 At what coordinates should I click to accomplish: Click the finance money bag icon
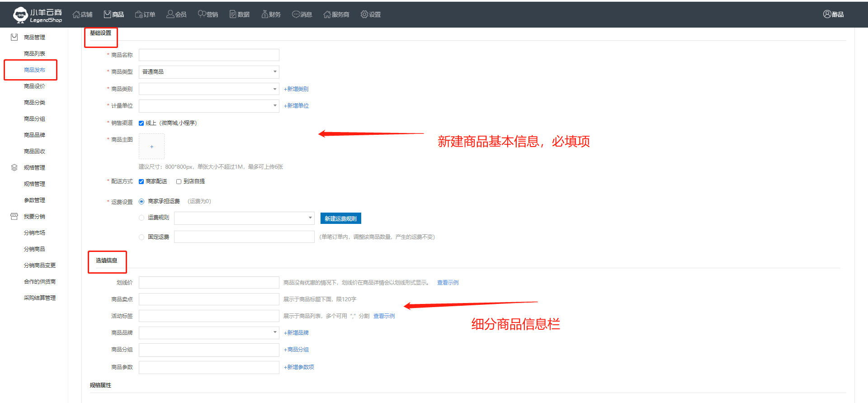point(264,14)
